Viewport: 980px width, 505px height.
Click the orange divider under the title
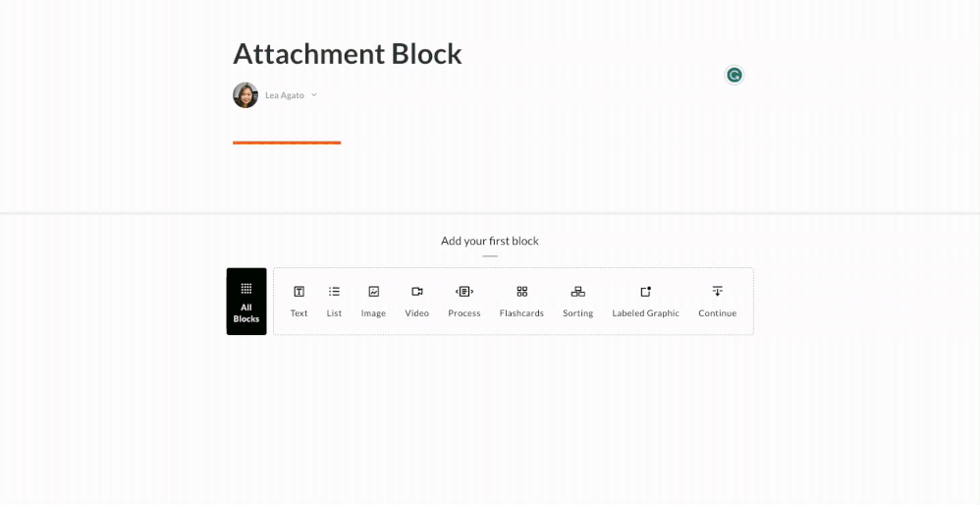pos(287,142)
